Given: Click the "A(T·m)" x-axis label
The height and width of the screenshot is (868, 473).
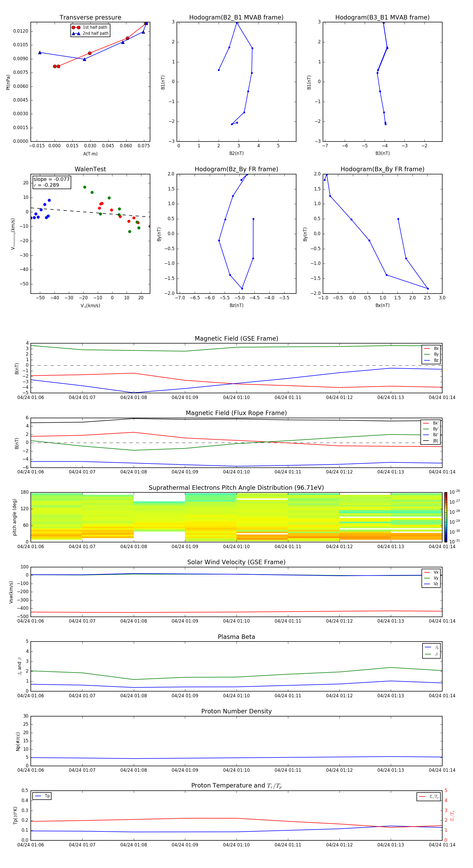Looking at the screenshot, I should point(90,154).
